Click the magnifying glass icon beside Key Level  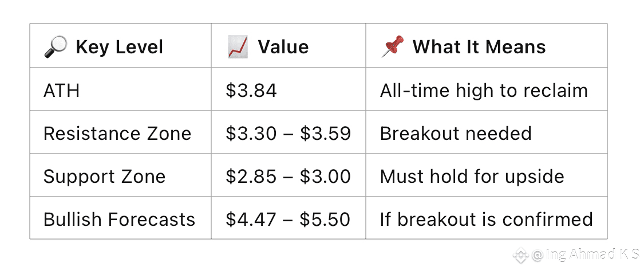pyautogui.click(x=55, y=46)
